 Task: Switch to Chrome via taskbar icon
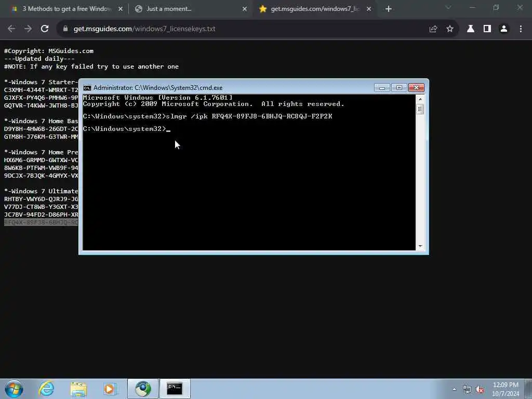click(x=143, y=389)
